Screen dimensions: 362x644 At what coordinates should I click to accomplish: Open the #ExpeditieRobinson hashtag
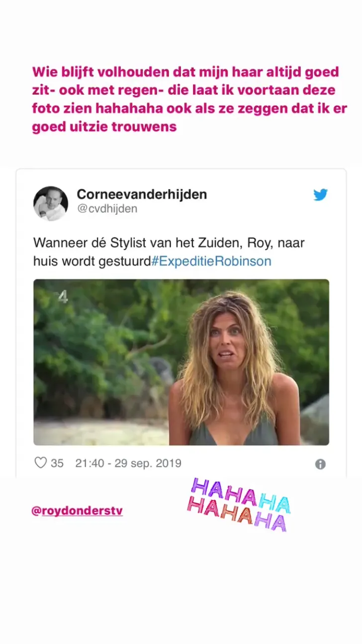tap(211, 261)
